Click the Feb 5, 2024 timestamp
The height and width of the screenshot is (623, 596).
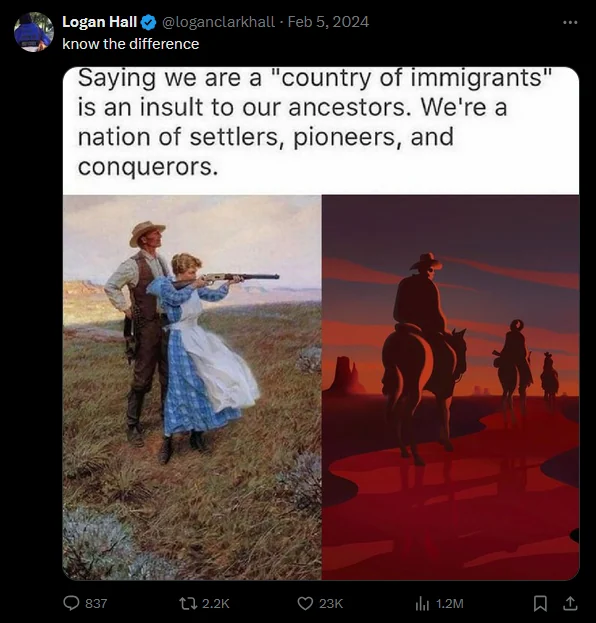[328, 22]
